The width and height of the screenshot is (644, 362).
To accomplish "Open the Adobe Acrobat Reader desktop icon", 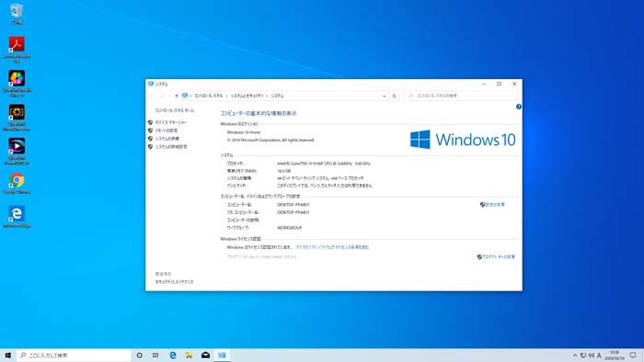I will [17, 49].
